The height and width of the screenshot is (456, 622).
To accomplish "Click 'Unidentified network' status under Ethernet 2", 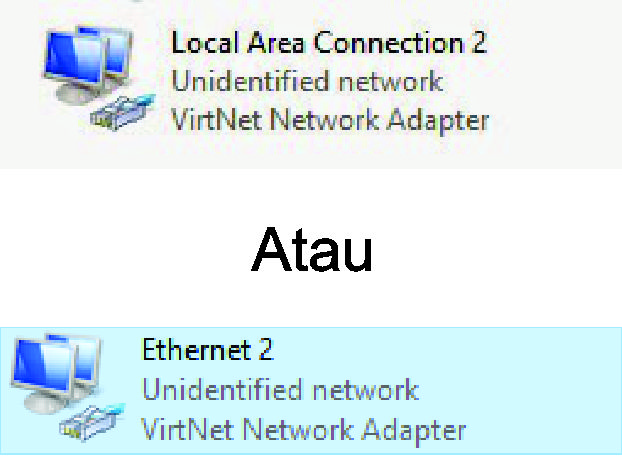I will 280,389.
